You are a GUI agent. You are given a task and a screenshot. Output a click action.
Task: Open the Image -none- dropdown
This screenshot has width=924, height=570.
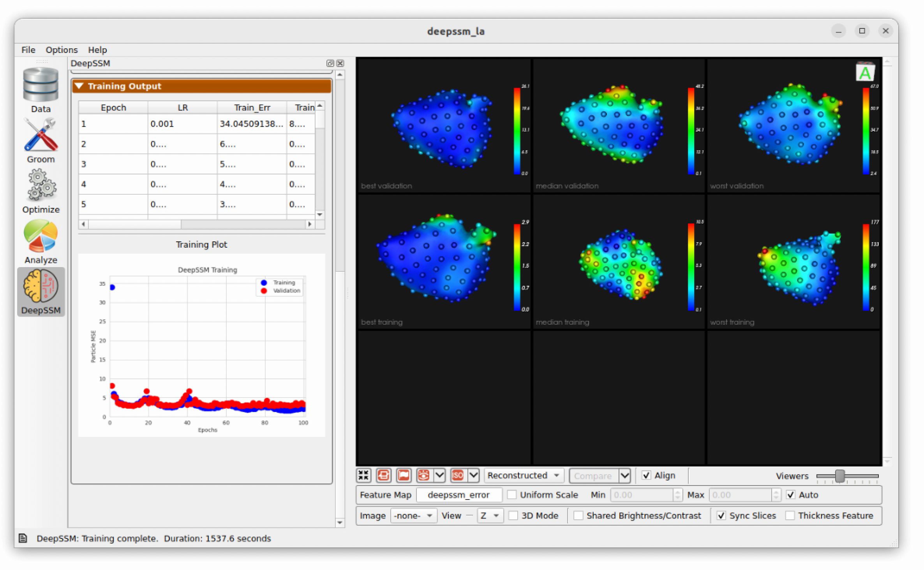(414, 515)
